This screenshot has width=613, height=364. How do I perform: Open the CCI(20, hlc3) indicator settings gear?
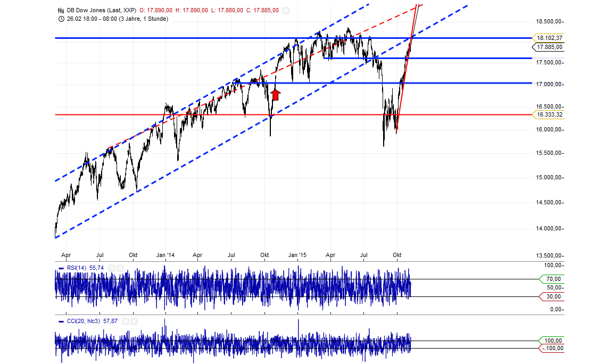point(125,321)
